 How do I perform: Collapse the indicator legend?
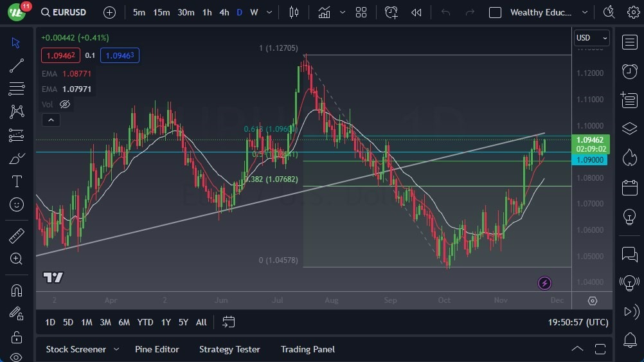pos(51,120)
